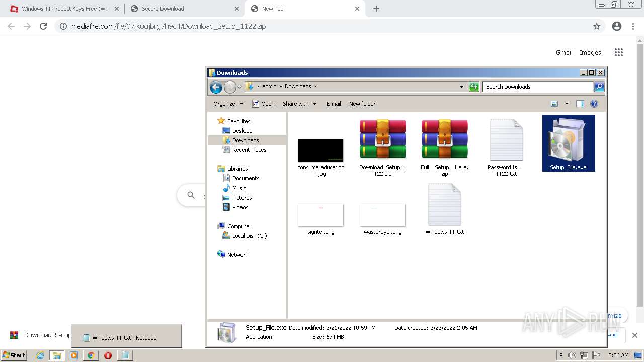Go back in Explorer navigation
644x362 pixels.
tap(216, 87)
